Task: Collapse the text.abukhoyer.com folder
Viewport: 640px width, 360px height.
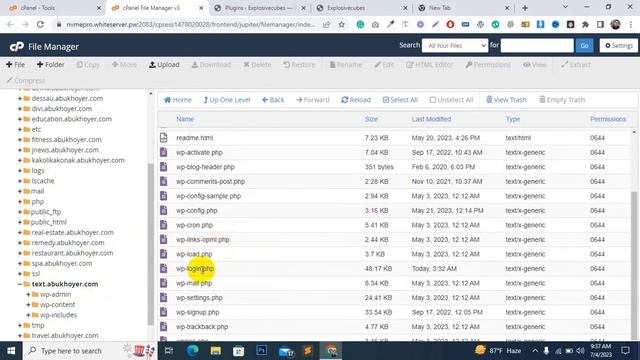Action: coord(20,284)
